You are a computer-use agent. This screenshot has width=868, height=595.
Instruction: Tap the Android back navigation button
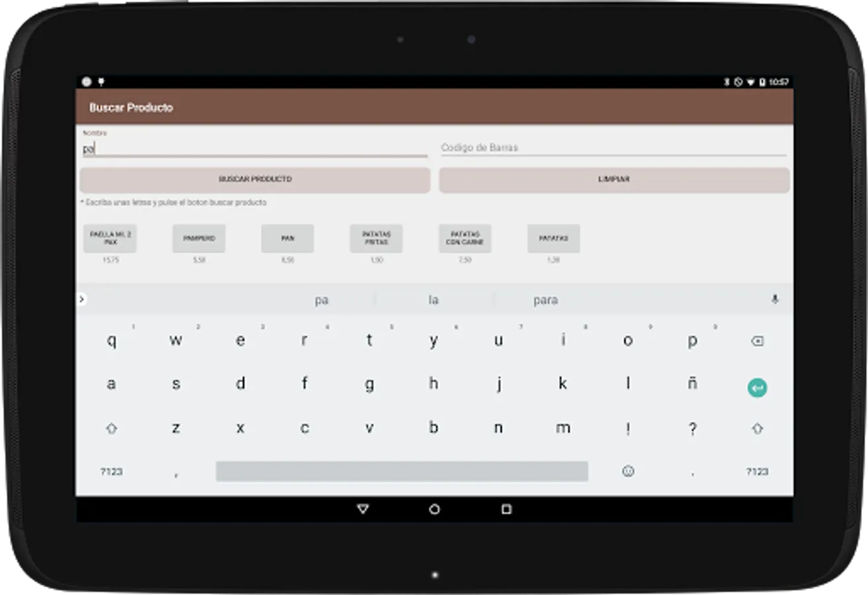tap(362, 509)
